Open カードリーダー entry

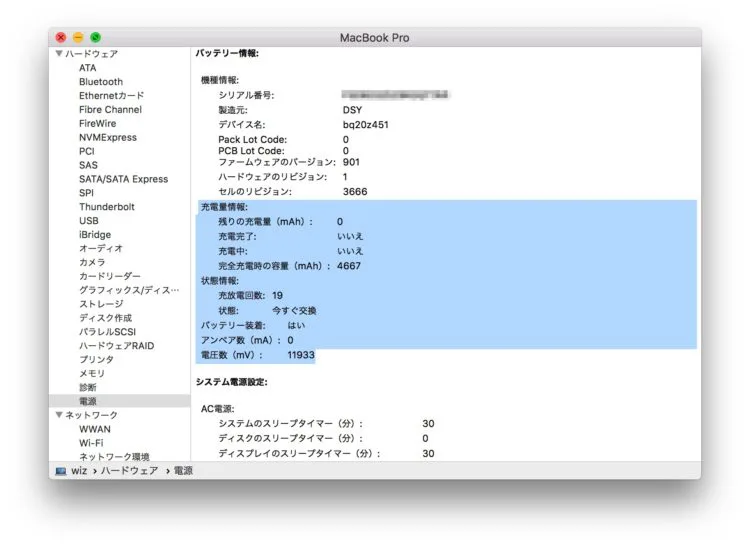pyautogui.click(x=110, y=276)
